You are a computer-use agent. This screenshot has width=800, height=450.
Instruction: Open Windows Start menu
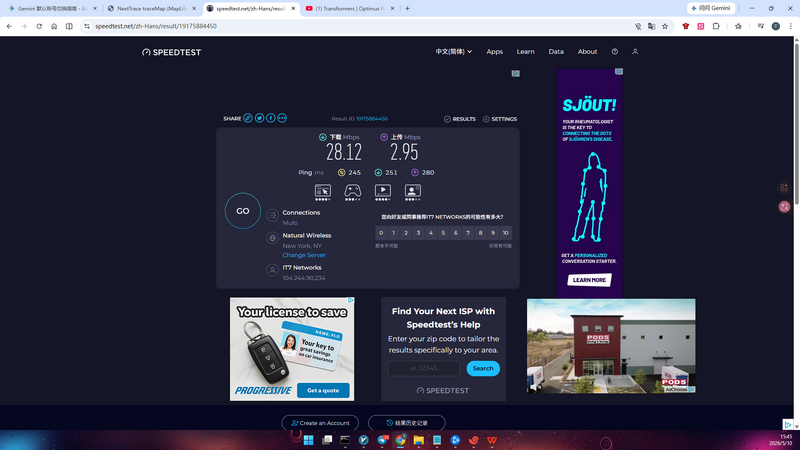[309, 440]
